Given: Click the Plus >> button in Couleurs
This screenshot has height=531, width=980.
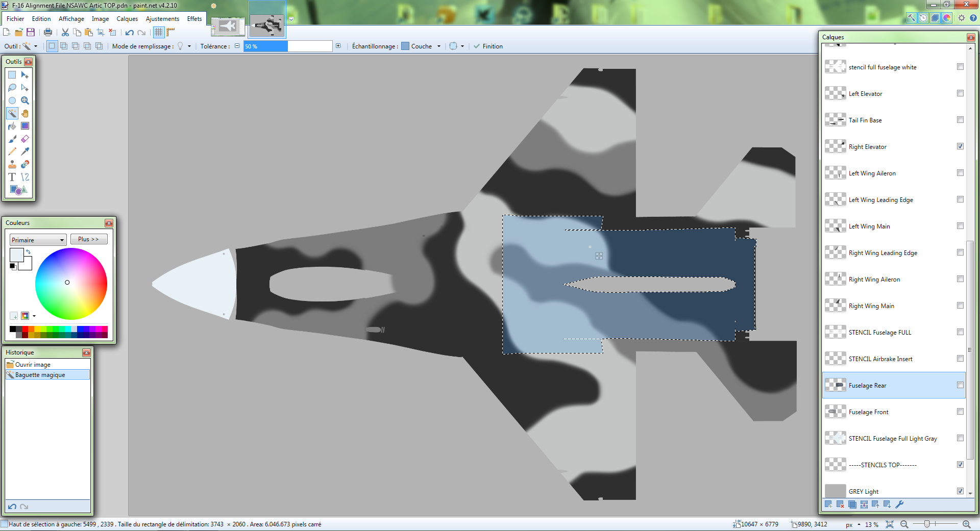Looking at the screenshot, I should (88, 239).
